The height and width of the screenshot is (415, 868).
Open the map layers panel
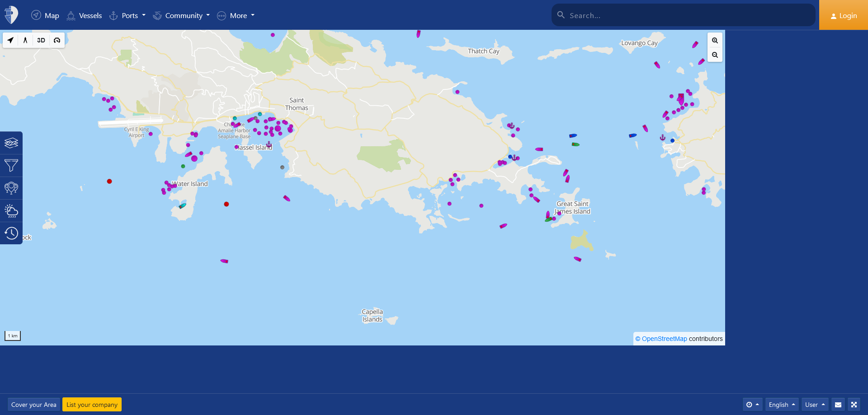click(x=11, y=143)
